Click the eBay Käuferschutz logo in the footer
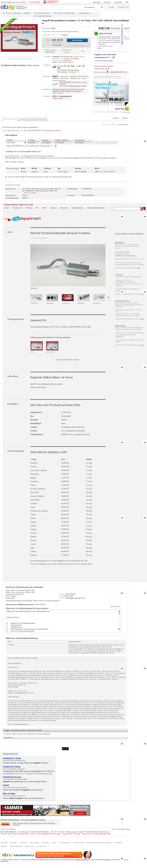Screen dimensions: 147x868 [18, 855]
